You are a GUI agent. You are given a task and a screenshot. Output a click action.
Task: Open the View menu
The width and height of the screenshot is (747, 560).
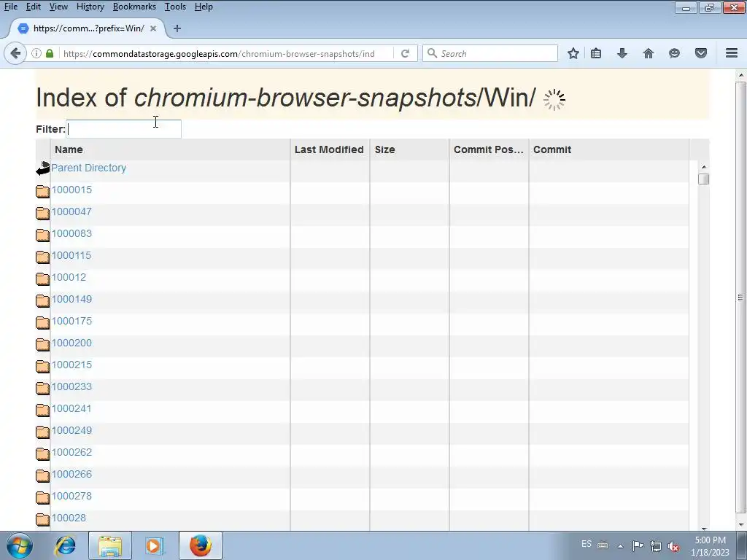pyautogui.click(x=58, y=7)
